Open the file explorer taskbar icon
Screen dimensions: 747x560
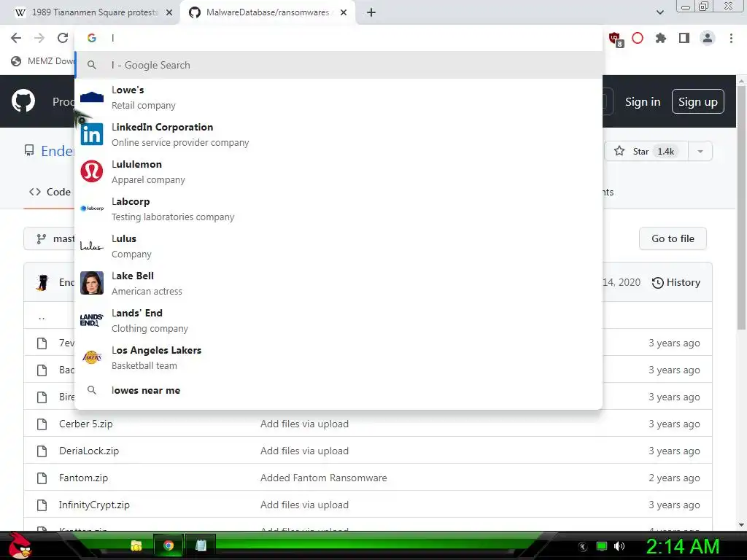coord(136,545)
